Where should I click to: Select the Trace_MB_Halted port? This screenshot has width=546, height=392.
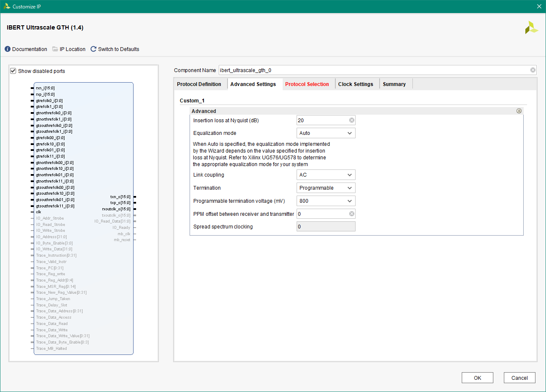tap(51, 349)
